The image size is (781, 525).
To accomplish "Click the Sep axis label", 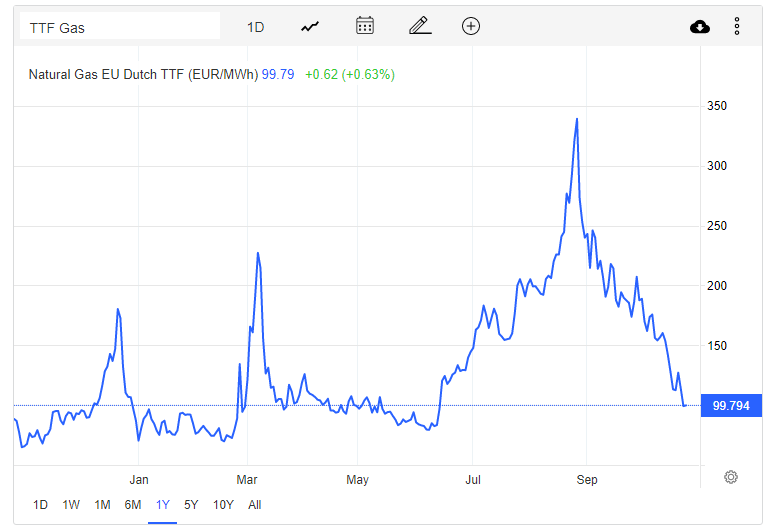I will coord(587,480).
